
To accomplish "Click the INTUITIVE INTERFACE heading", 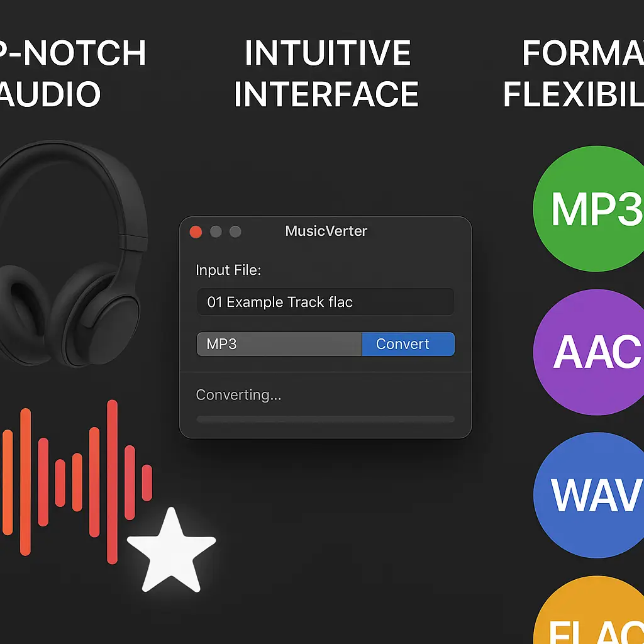I will (326, 73).
